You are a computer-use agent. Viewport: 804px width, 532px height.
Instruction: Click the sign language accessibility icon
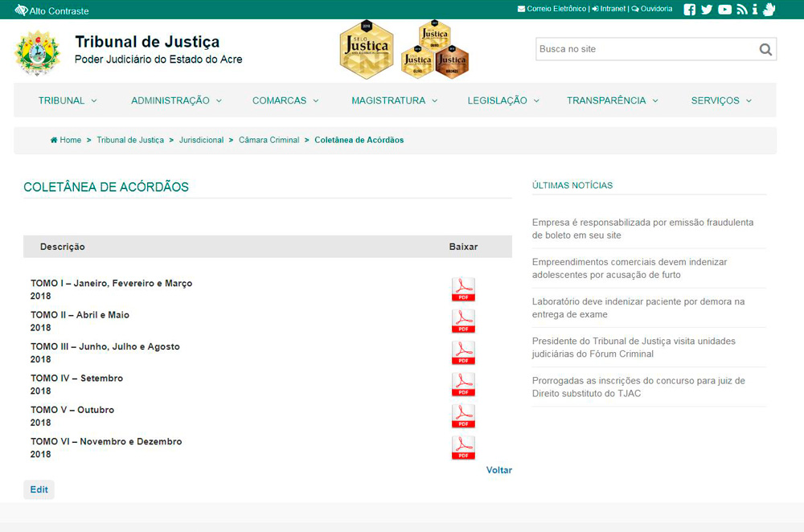[x=769, y=10]
